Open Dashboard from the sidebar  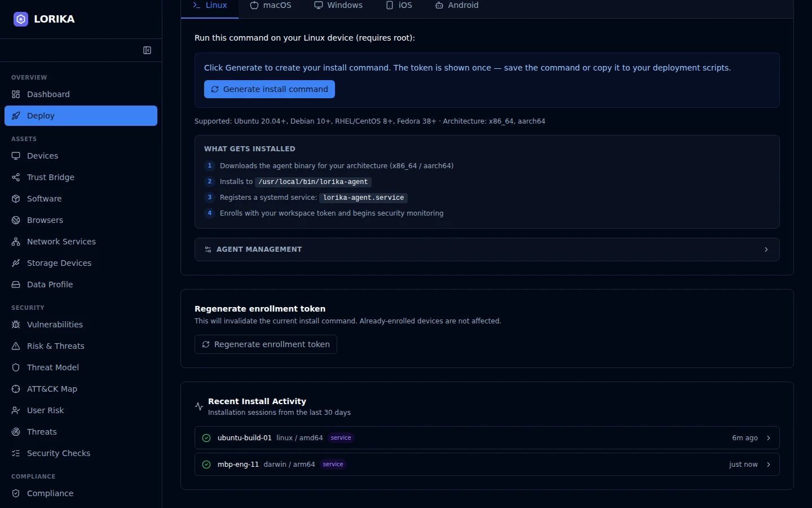[x=81, y=94]
